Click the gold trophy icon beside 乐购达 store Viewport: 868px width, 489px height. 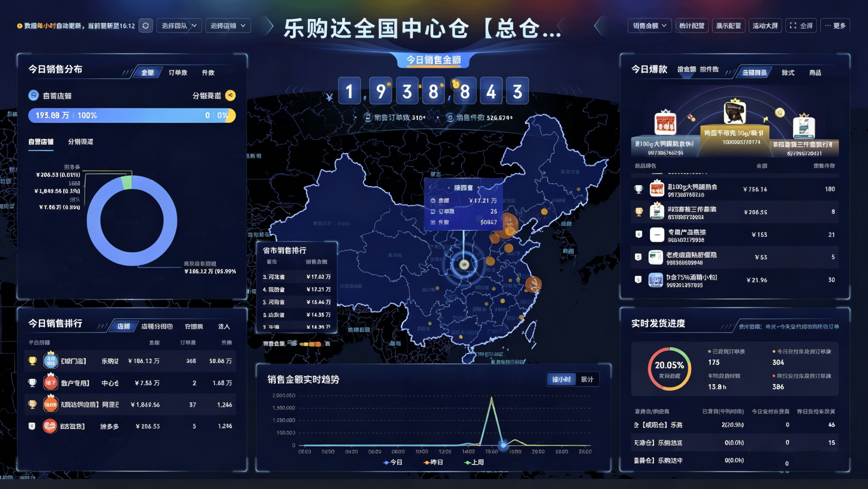click(x=32, y=360)
